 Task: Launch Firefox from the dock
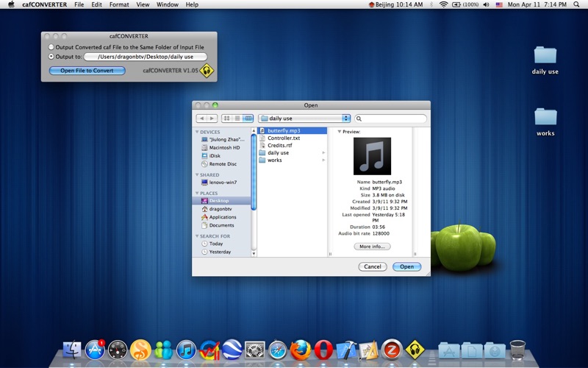(301, 350)
